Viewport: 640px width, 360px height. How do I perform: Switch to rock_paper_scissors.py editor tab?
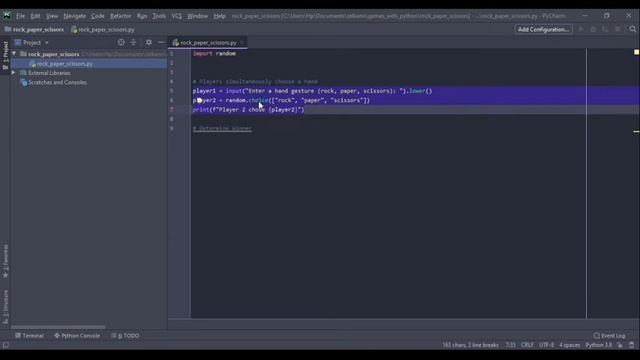click(208, 42)
